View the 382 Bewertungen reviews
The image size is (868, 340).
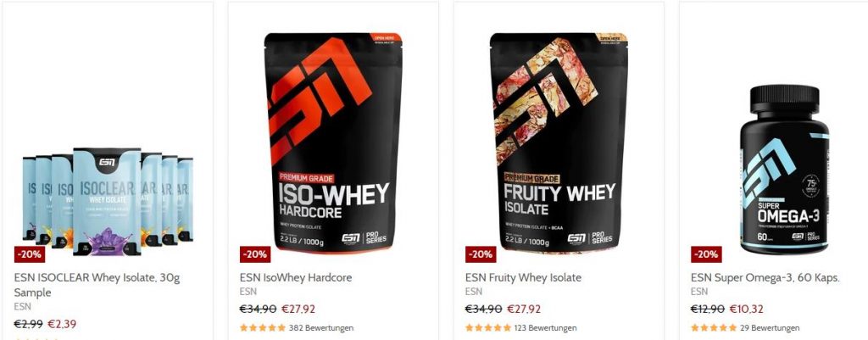[x=321, y=328]
